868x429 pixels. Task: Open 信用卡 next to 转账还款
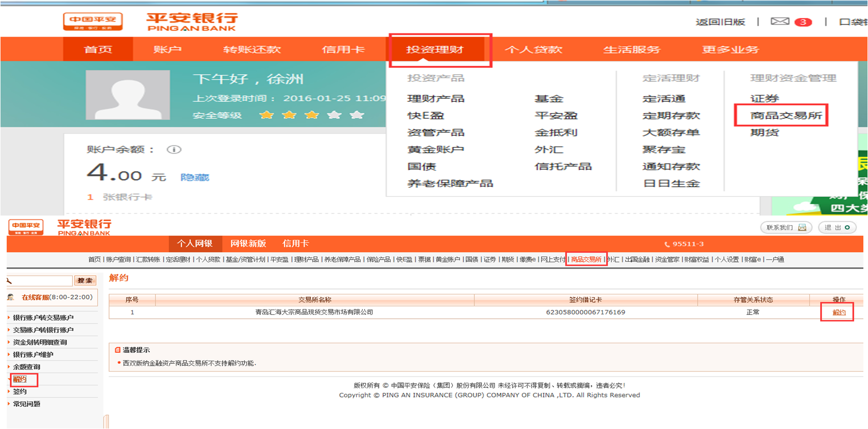(x=343, y=49)
